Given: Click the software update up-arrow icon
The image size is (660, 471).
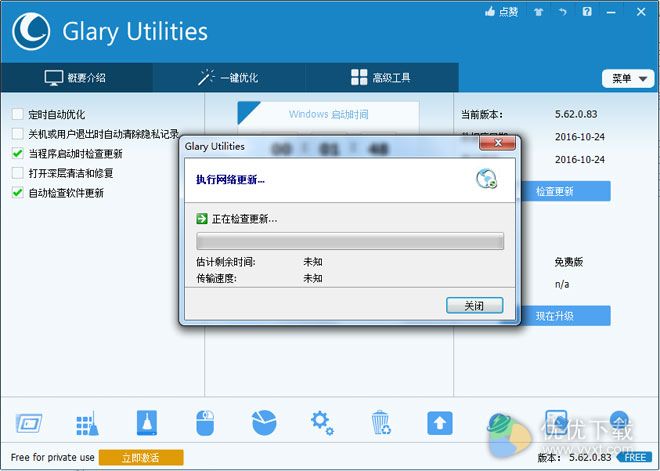Looking at the screenshot, I should (x=440, y=423).
